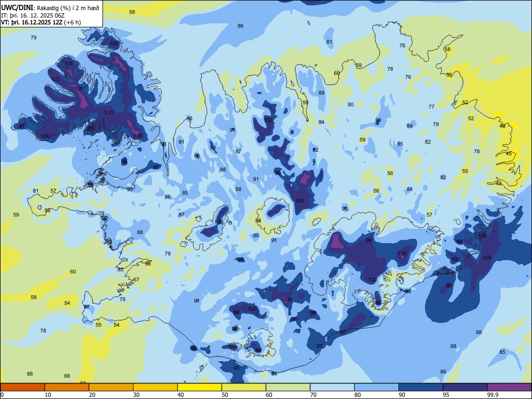Screen dimensions: 532x399
Task: Click the '30' label on the legend scale
Action: click(x=136, y=395)
